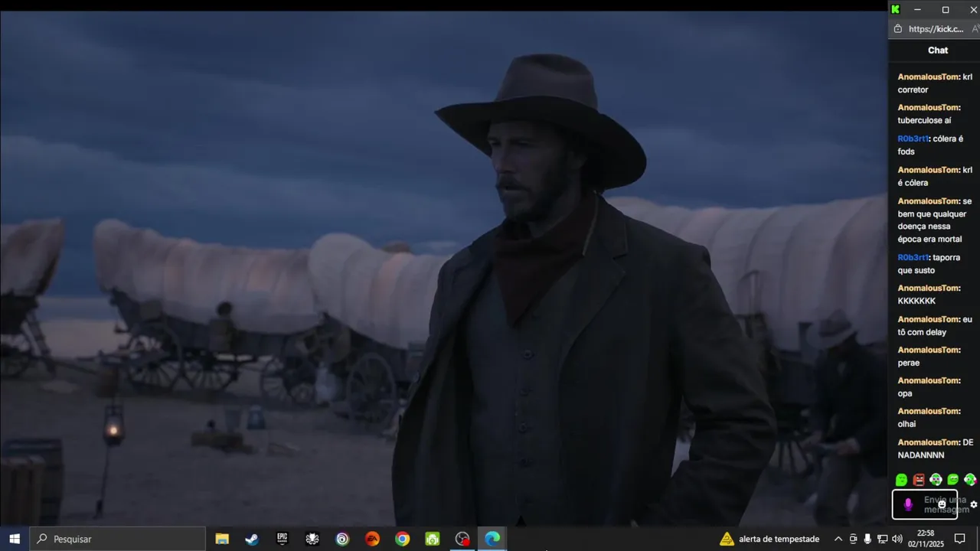The image size is (980, 551).
Task: Click the kick.c... address bar URL
Action: click(x=936, y=29)
